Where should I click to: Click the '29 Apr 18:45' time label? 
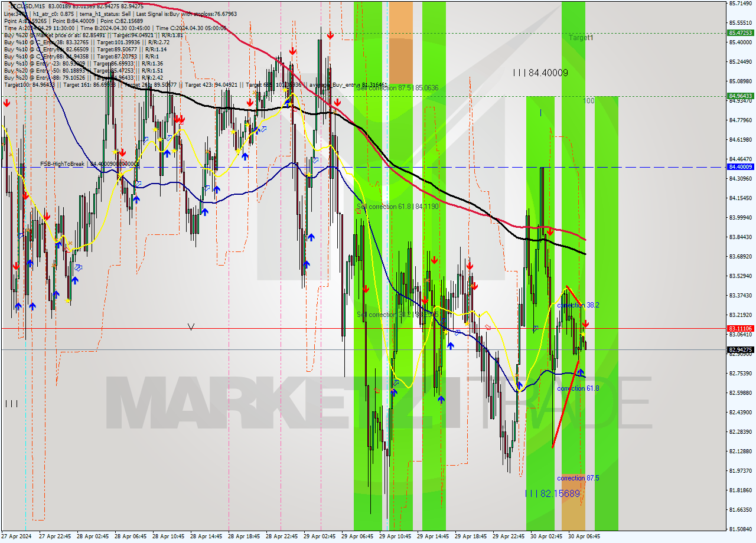click(x=471, y=537)
